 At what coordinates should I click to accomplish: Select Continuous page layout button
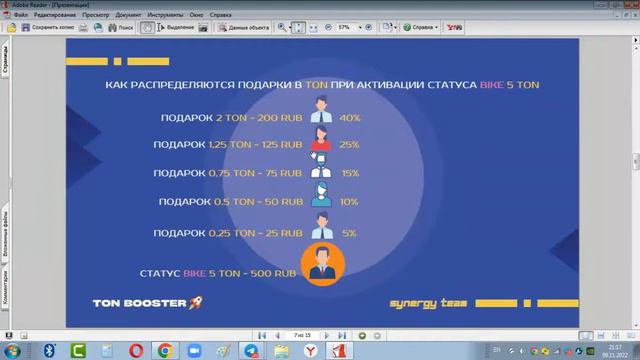pyautogui.click(x=601, y=336)
